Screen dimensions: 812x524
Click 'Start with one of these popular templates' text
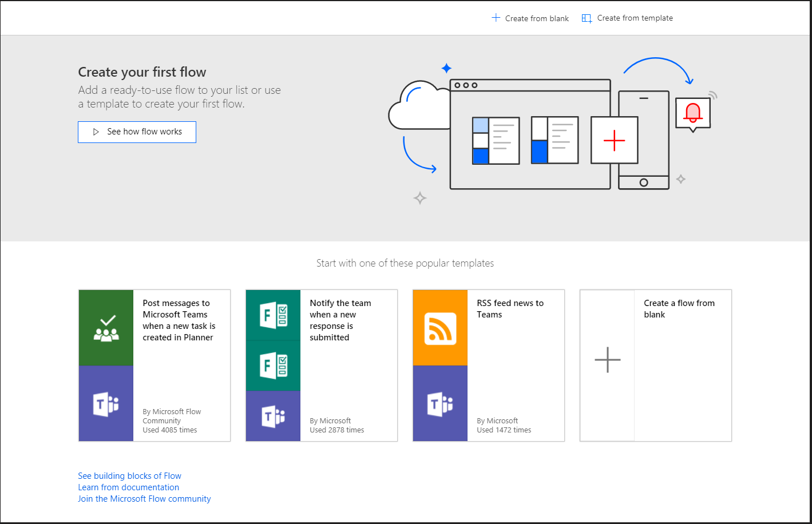[x=405, y=263]
